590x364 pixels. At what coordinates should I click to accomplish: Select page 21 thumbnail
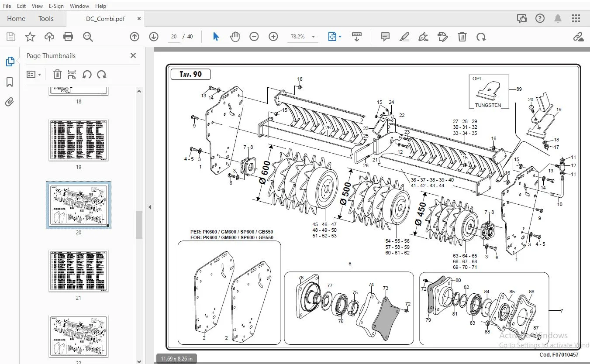[x=79, y=271]
